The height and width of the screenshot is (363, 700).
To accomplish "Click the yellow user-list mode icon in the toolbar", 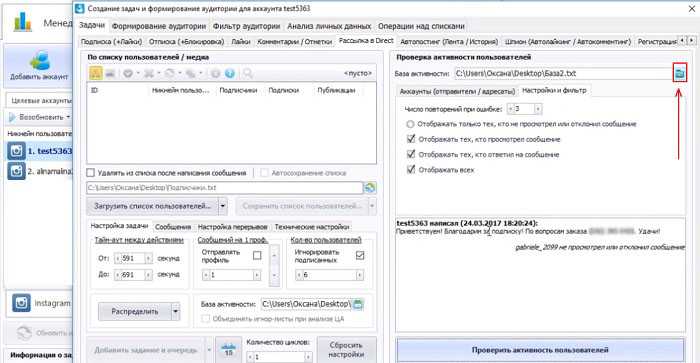I will [x=96, y=73].
